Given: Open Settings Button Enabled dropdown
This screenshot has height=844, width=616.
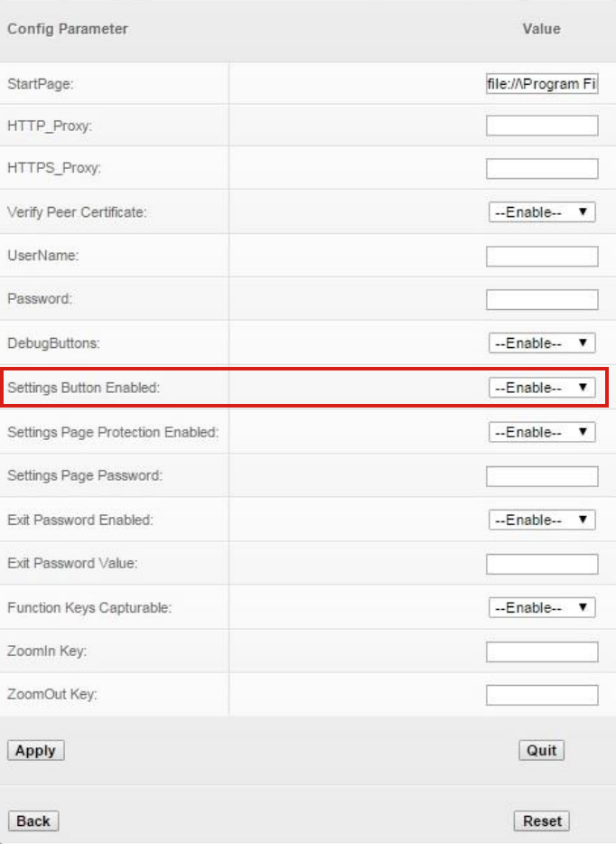Looking at the screenshot, I should coord(542,388).
